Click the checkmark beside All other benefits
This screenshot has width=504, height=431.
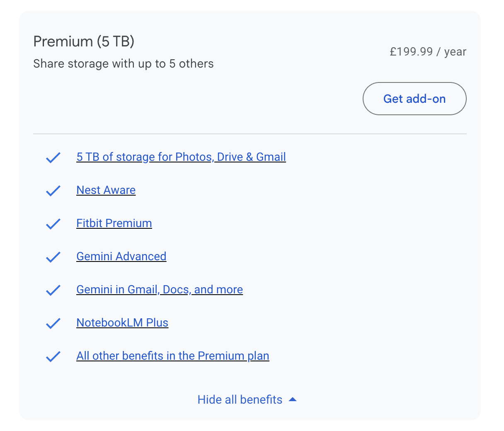click(53, 356)
